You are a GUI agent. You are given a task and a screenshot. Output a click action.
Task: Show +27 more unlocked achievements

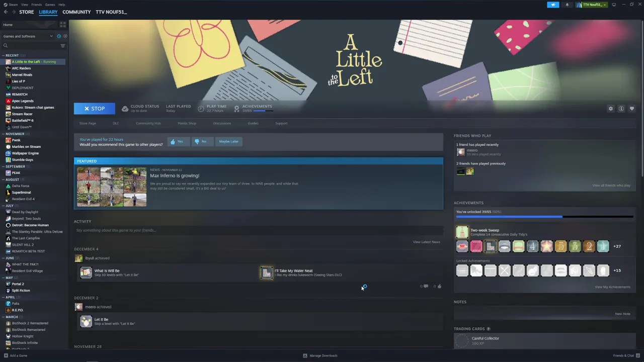tap(617, 246)
